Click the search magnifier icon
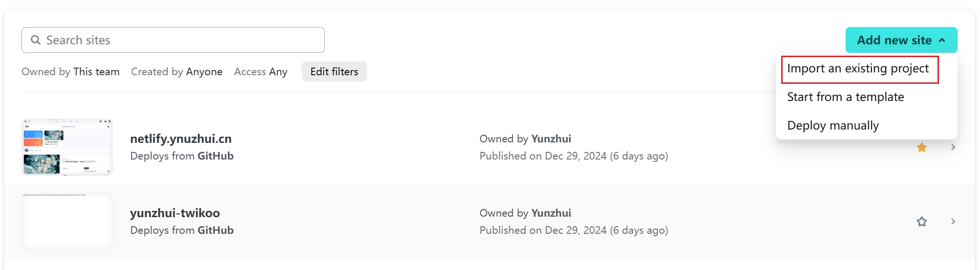Screen dimensions: 980x270 pyautogui.click(x=35, y=40)
